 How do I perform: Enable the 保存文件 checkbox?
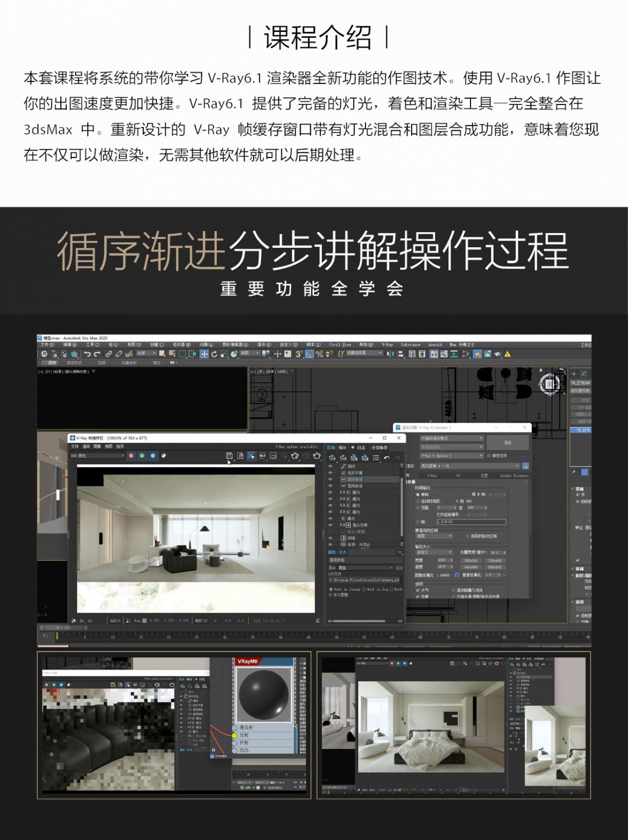(x=489, y=456)
